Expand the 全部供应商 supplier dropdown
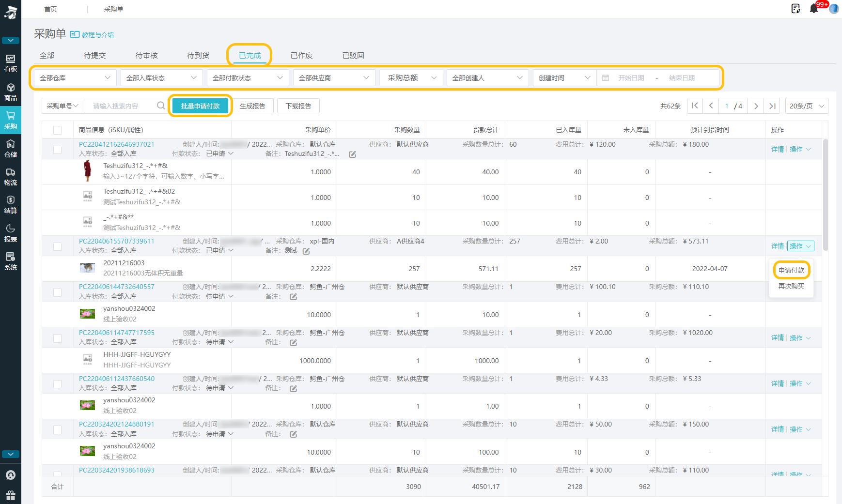 coord(334,77)
